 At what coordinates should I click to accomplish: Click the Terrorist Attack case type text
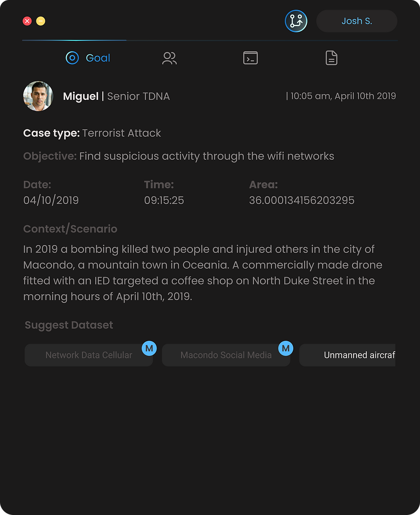coord(121,133)
